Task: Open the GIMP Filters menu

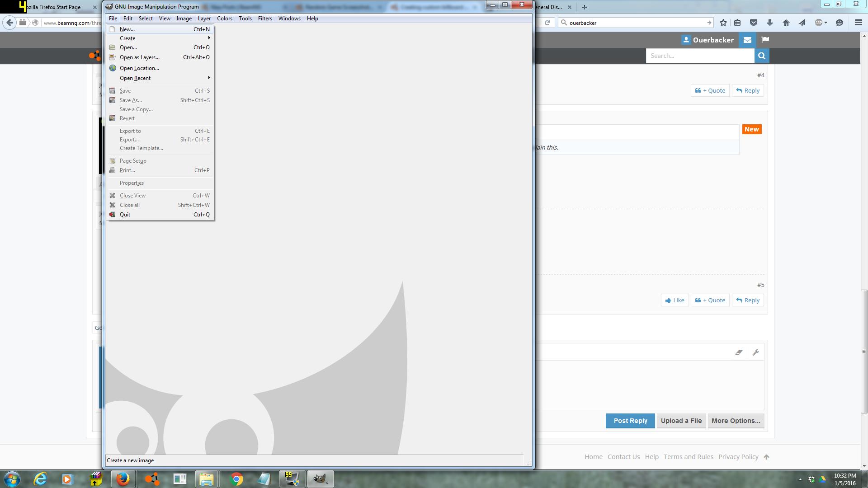Action: [x=265, y=19]
